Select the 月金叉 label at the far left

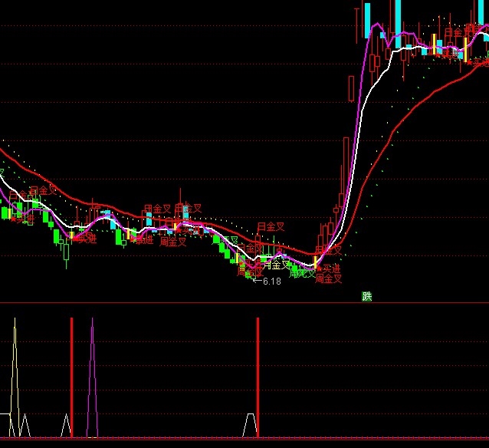(x=43, y=189)
